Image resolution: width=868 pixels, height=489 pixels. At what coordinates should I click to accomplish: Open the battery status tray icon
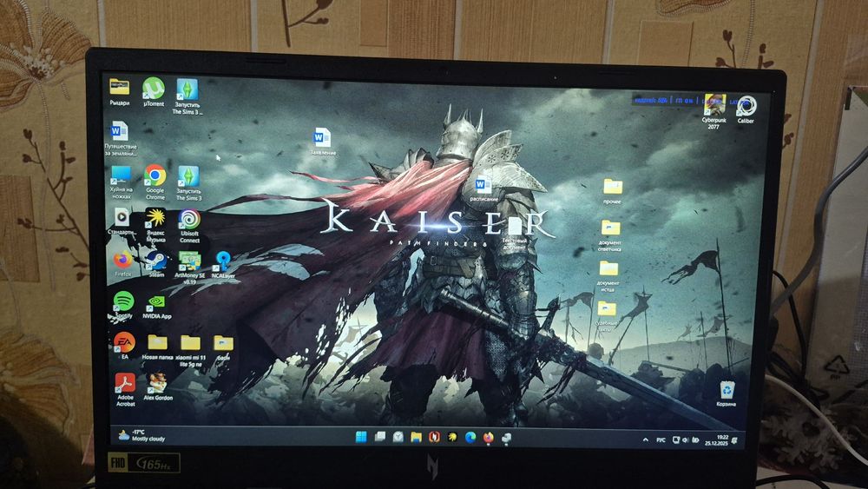[694, 440]
